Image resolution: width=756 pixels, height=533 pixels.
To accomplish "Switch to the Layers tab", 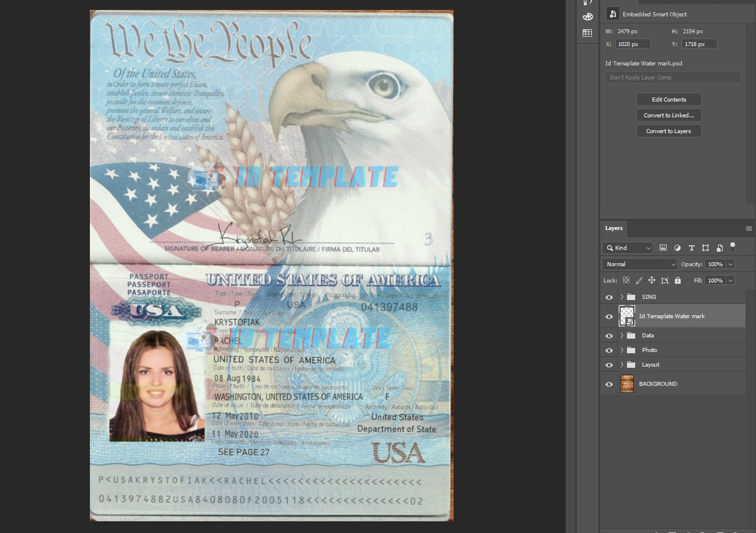I will (614, 228).
